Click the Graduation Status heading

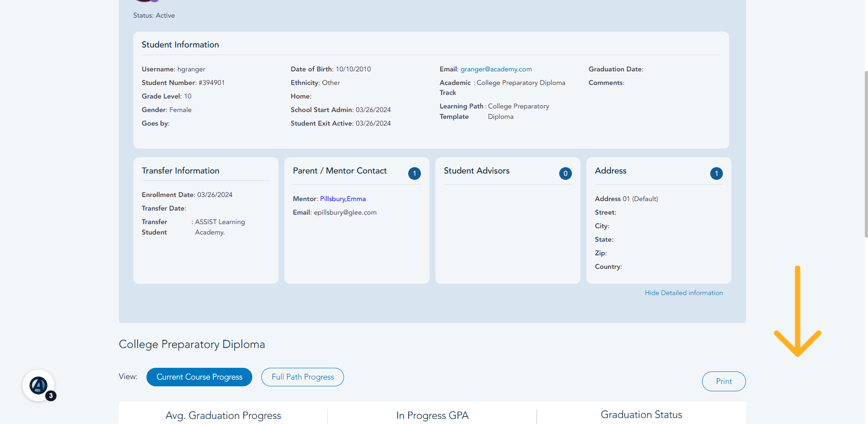pos(641,414)
